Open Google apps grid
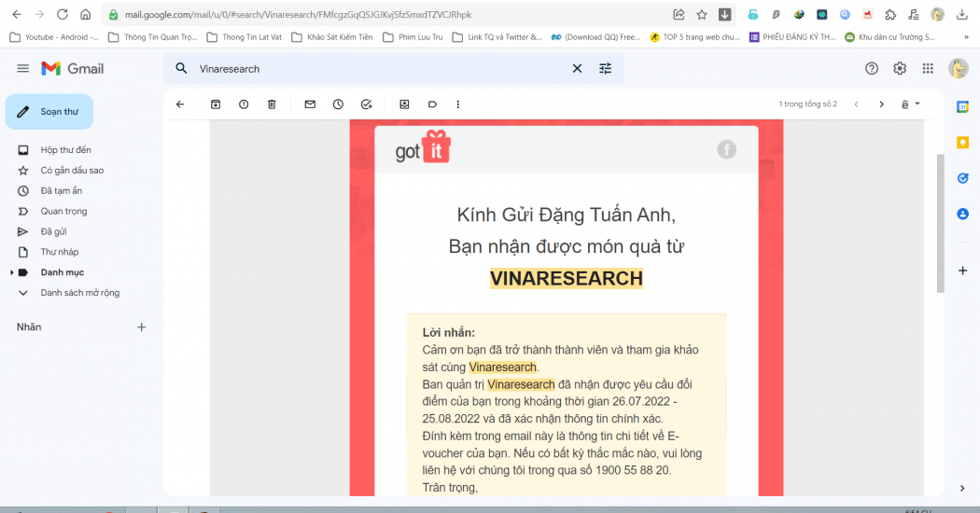This screenshot has width=980, height=513. point(928,69)
